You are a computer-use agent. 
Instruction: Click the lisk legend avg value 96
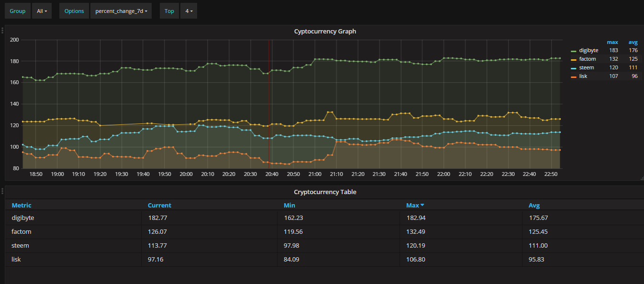click(634, 76)
